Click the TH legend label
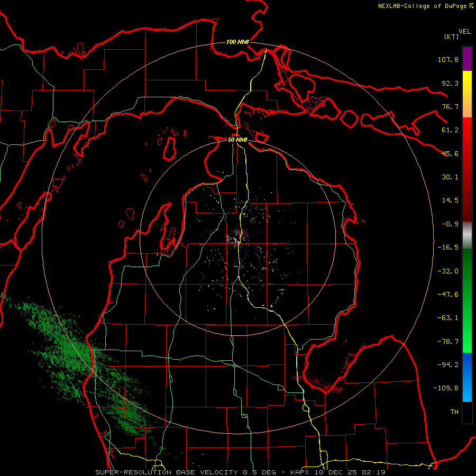This screenshot has width=476, height=476. [454, 412]
